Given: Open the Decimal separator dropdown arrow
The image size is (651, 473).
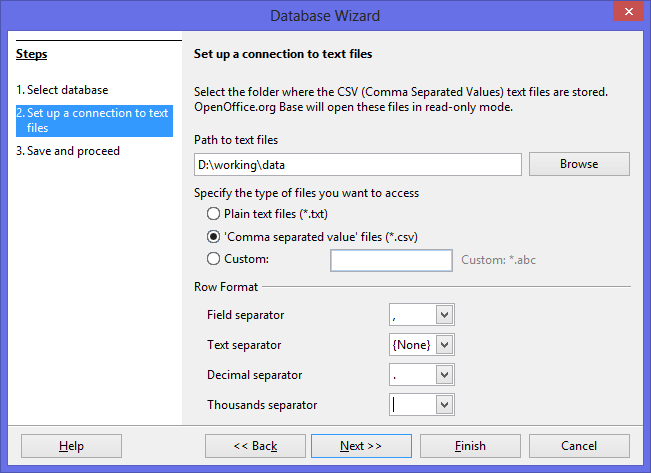Looking at the screenshot, I should pos(445,375).
